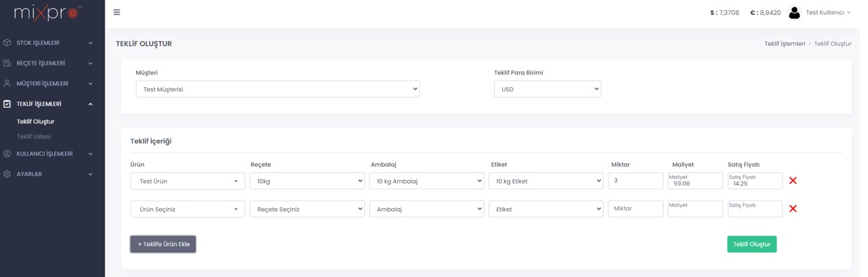Click the user avatar icon

click(x=794, y=12)
